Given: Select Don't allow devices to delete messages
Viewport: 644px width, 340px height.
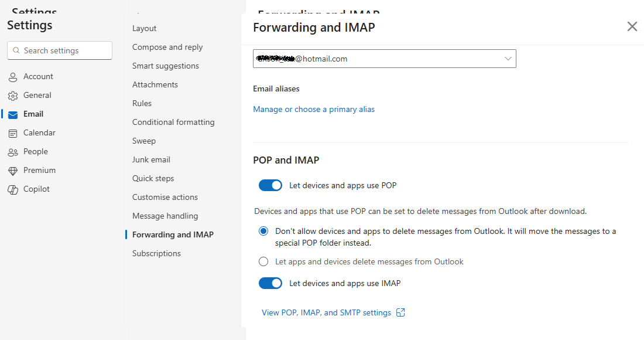Looking at the screenshot, I should (x=264, y=232).
